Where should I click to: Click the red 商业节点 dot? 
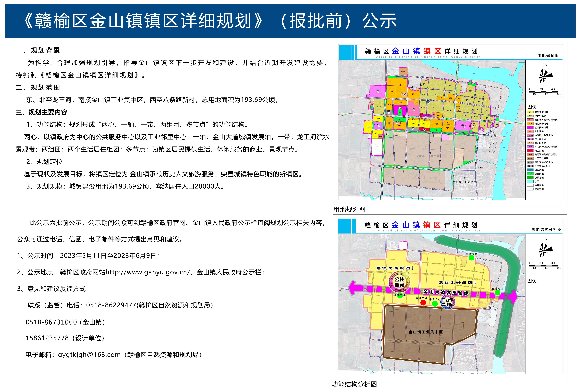(423, 303)
